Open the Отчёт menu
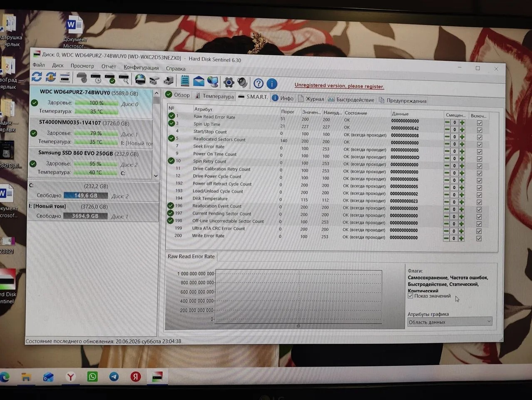This screenshot has width=532, height=400. click(109, 67)
